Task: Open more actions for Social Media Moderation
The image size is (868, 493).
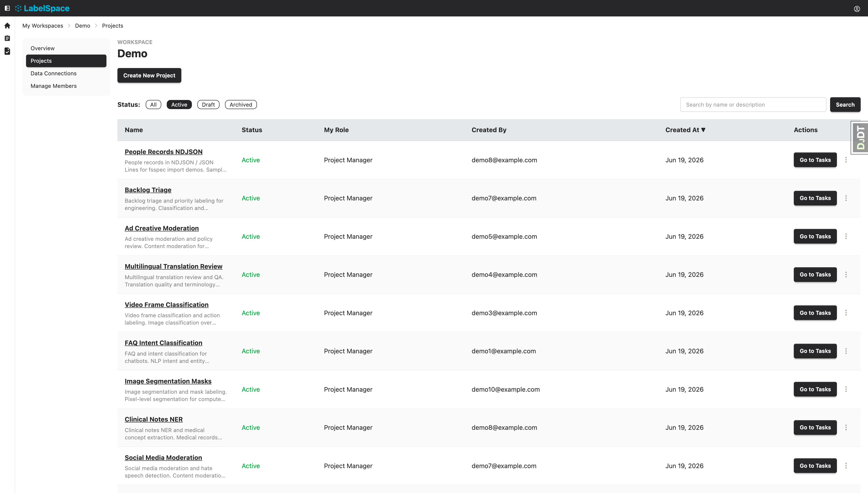Action: [846, 466]
